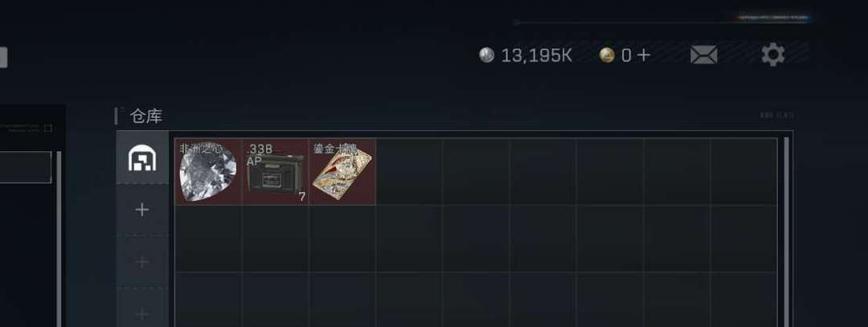Image resolution: width=868 pixels, height=327 pixels.
Task: Click the third plus storage slot
Action: 142,313
